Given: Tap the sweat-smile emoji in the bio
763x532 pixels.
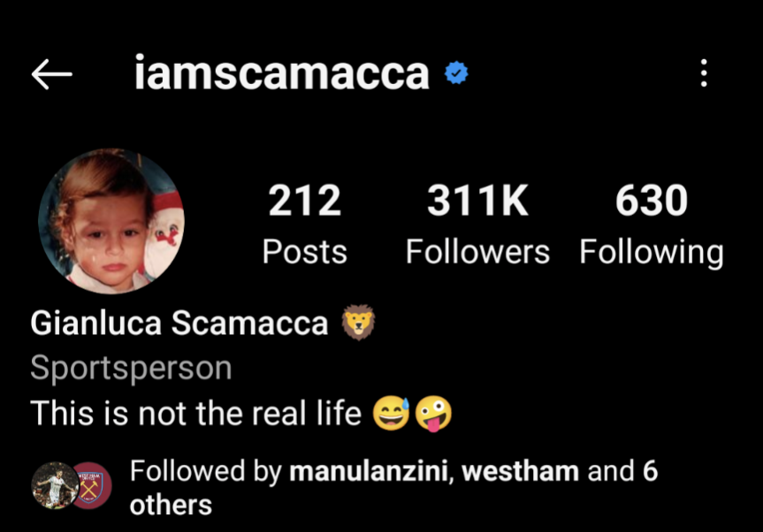Looking at the screenshot, I should 391,414.
